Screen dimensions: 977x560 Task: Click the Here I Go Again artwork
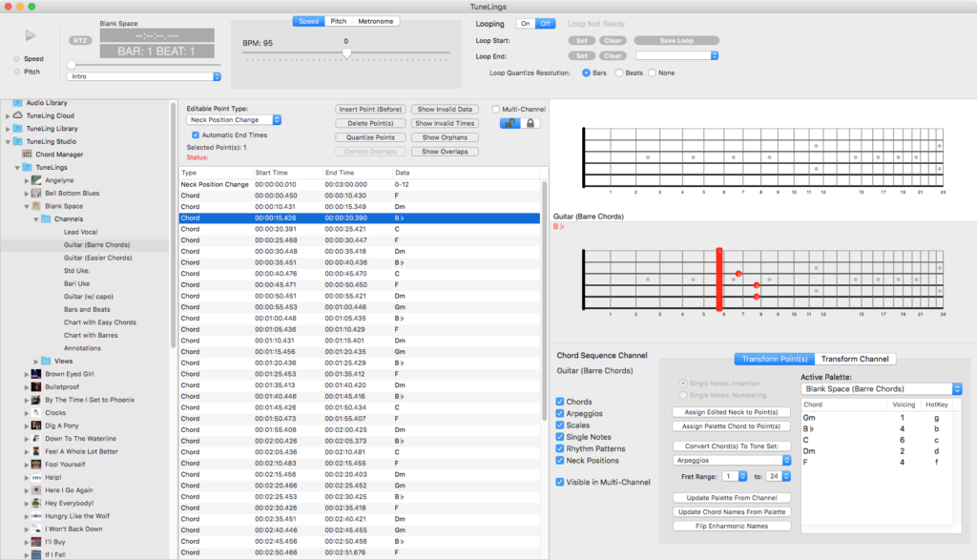(36, 490)
